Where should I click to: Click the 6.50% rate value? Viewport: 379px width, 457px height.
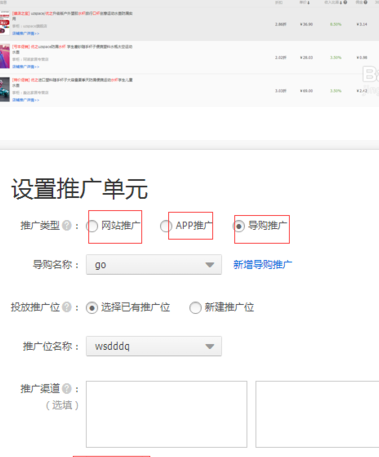pos(336,24)
